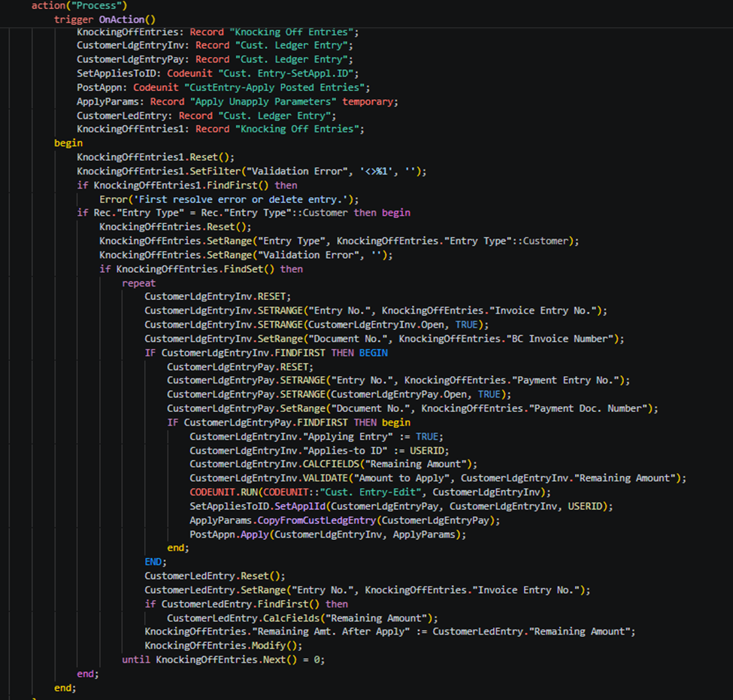Click the 'temporary' keyword after ApplyParams record
The height and width of the screenshot is (700, 733).
coord(369,102)
